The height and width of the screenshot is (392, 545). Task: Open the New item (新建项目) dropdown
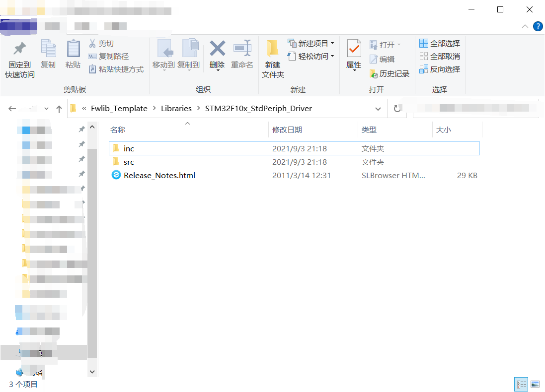(x=311, y=43)
